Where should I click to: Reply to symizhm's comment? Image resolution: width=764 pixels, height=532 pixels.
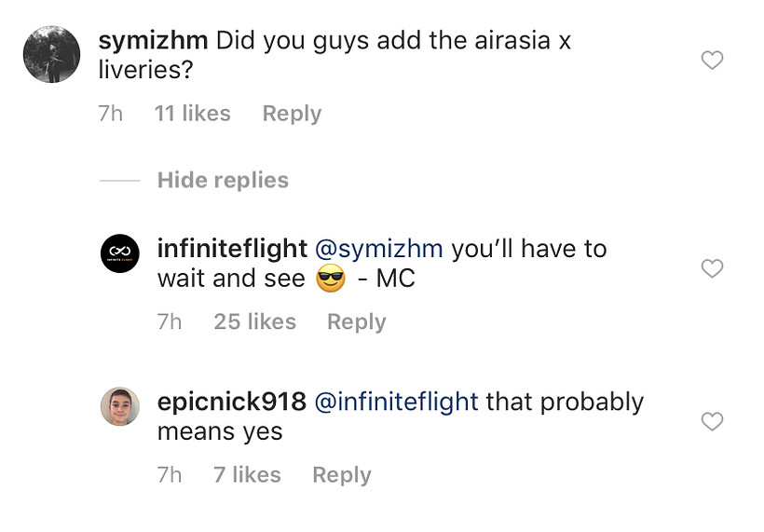pos(292,114)
